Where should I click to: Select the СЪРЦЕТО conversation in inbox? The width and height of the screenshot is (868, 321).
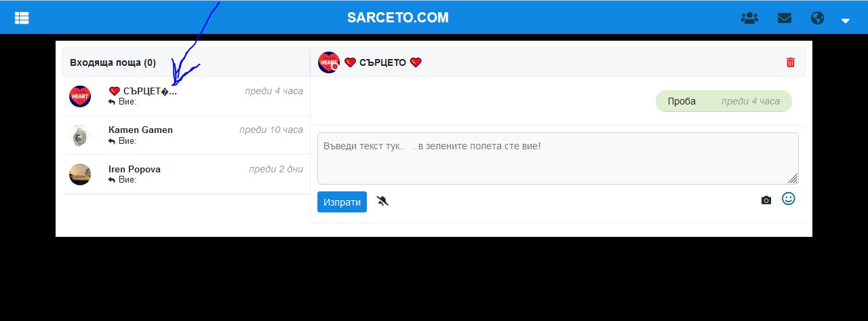click(x=186, y=96)
